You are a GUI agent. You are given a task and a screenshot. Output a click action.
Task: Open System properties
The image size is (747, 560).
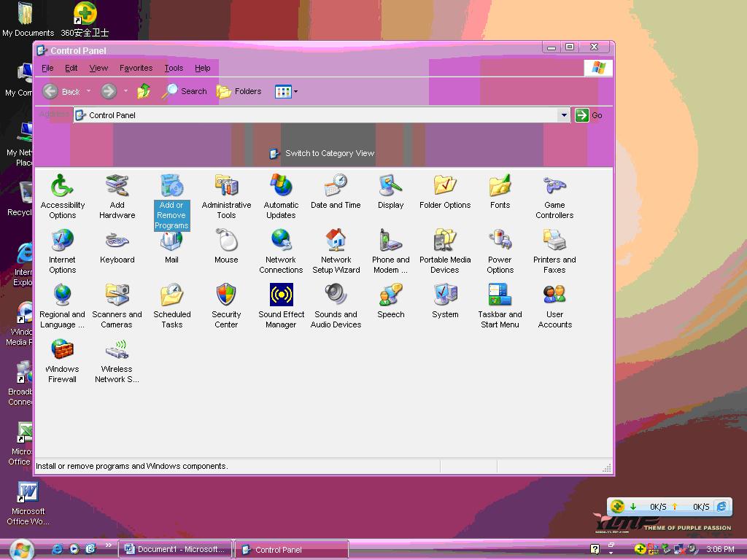pos(445,301)
